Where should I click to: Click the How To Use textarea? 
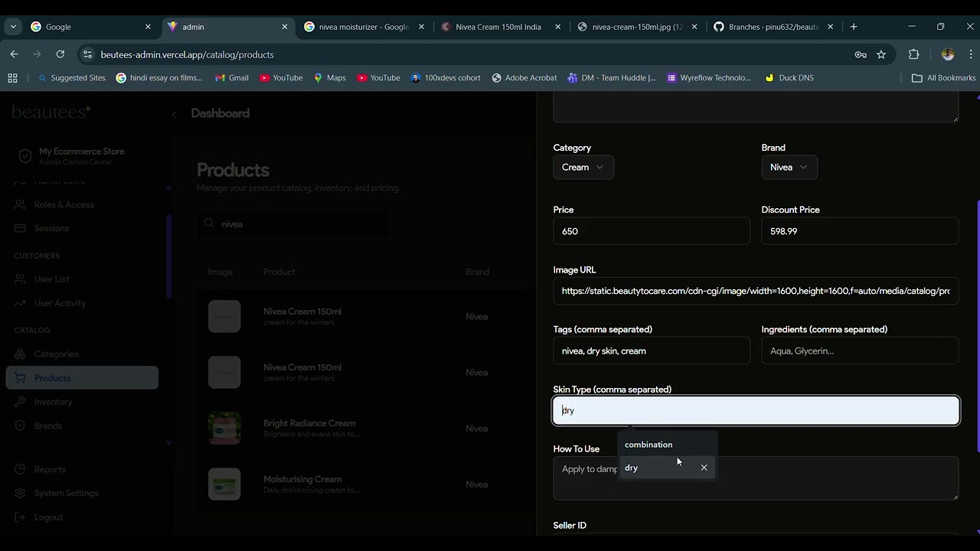[x=756, y=478]
